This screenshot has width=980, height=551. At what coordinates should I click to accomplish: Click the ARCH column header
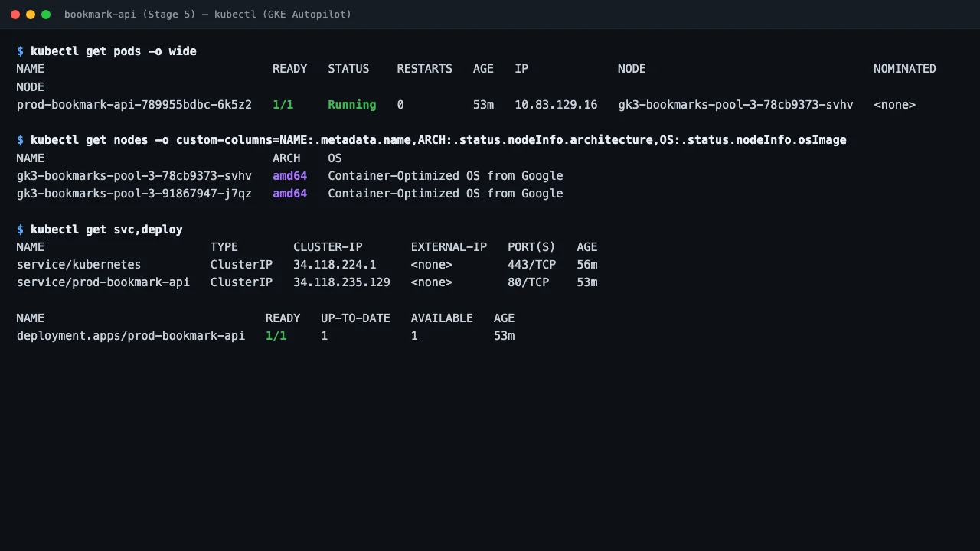tap(286, 158)
